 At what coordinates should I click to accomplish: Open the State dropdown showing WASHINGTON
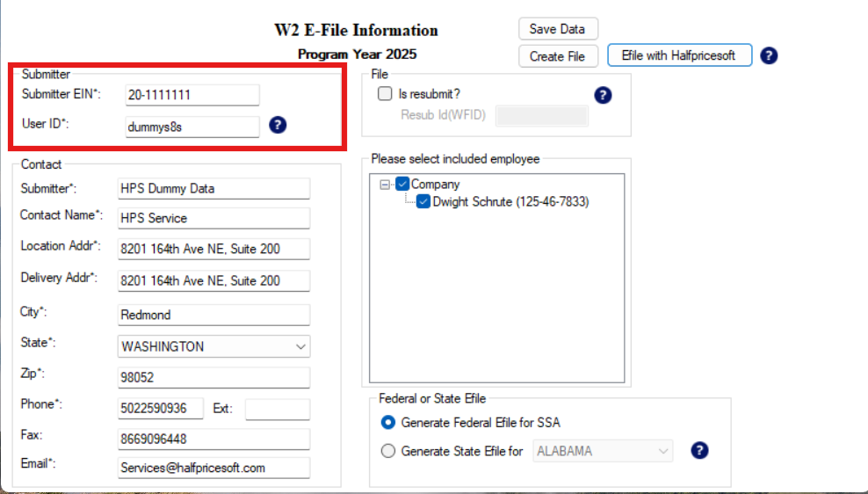coord(213,346)
